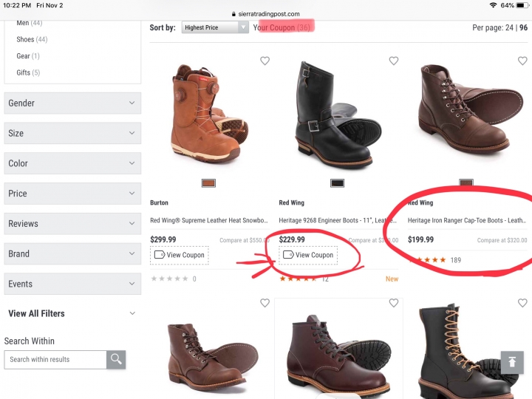Screen dimensions: 532x399
Task: Select the Shoes (44) category
Action: pyautogui.click(x=32, y=39)
